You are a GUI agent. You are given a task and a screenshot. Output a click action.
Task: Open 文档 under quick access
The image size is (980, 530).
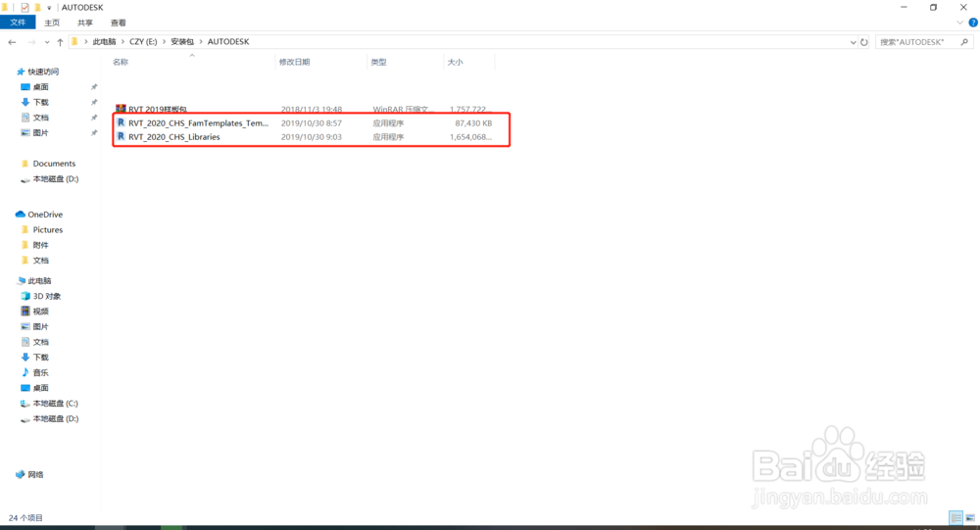point(40,118)
